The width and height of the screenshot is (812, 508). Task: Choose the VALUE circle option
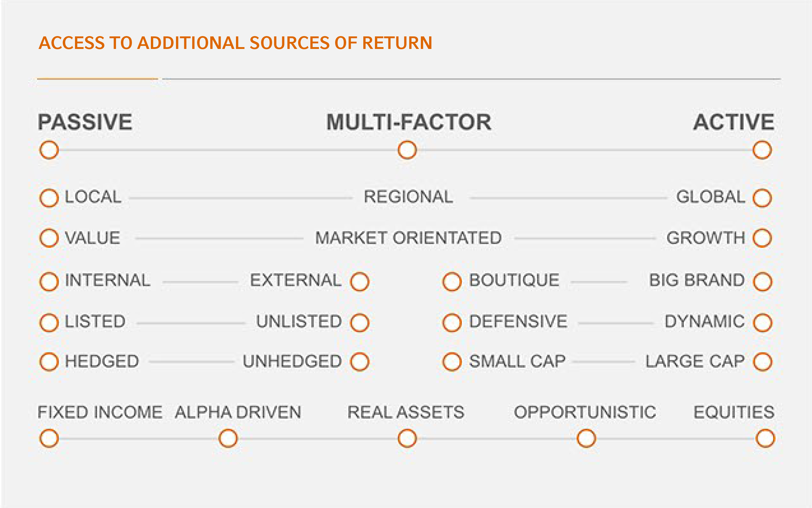pyautogui.click(x=49, y=238)
